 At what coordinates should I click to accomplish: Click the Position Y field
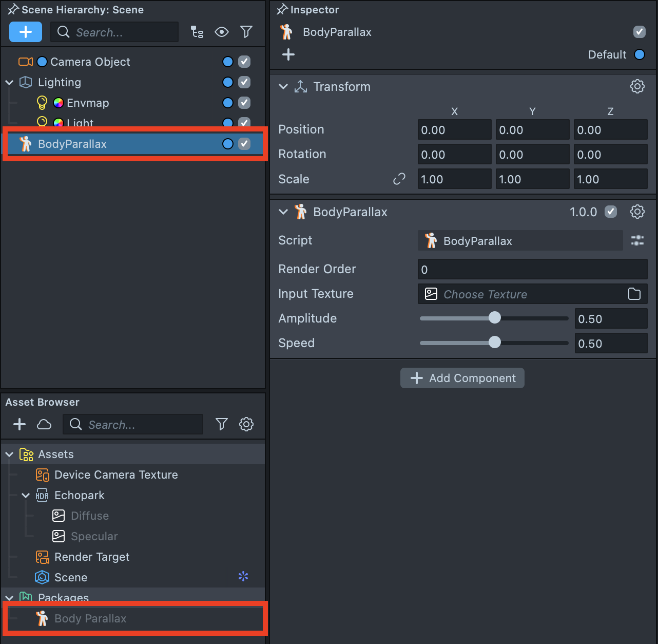tap(532, 129)
